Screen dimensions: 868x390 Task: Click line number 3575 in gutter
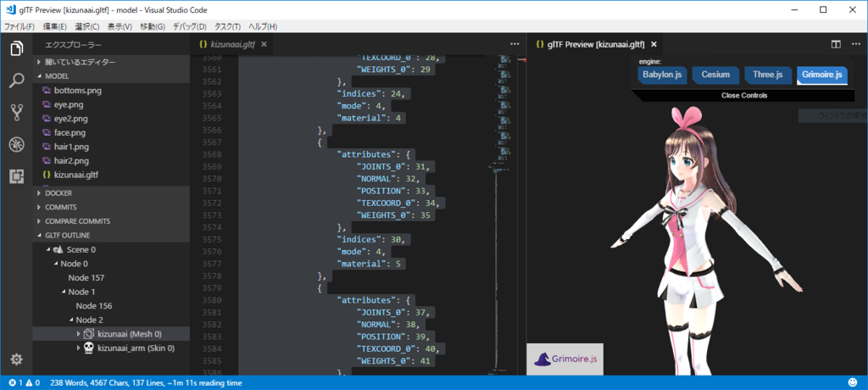click(211, 239)
